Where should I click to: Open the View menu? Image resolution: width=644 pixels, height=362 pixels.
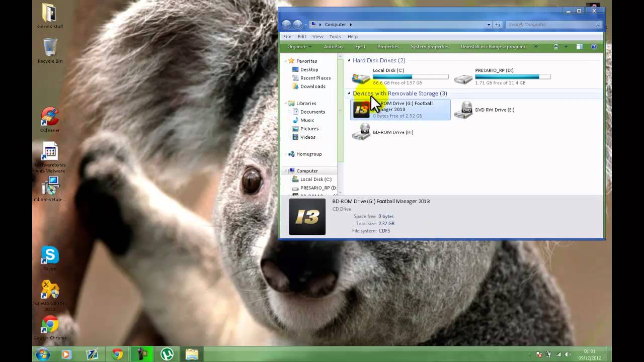pos(318,37)
